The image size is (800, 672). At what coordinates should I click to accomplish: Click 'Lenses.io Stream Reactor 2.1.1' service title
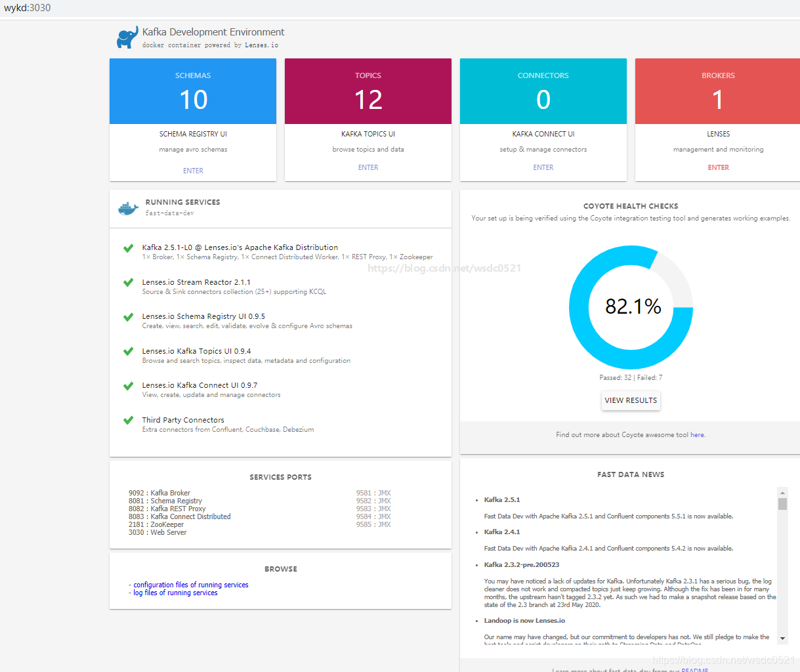tap(196, 282)
